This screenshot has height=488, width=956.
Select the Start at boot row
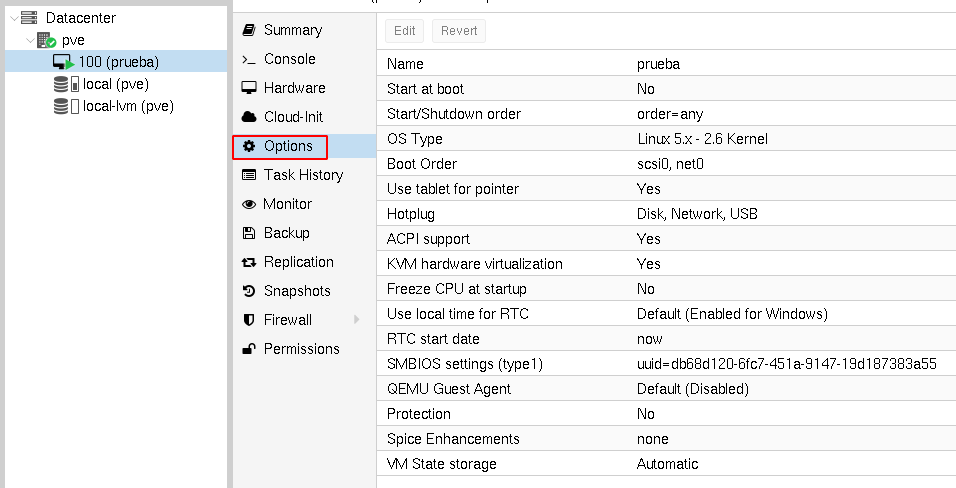[x=660, y=89]
